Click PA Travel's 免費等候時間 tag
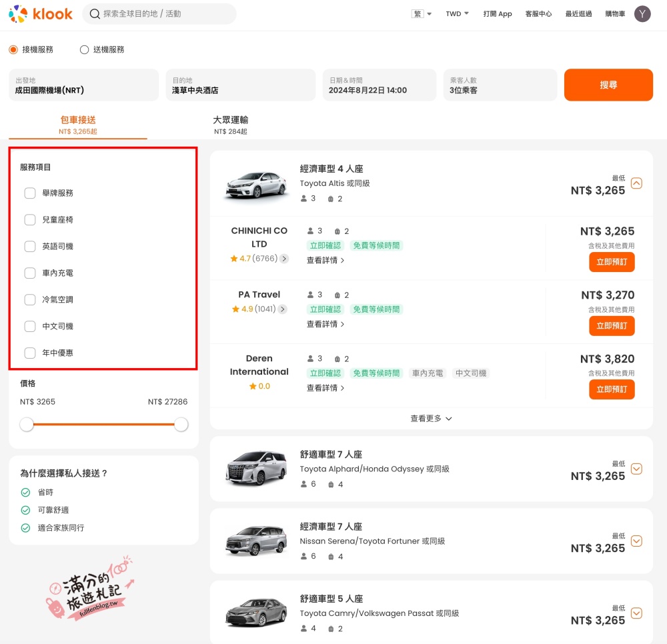This screenshot has height=644, width=667. tap(376, 309)
